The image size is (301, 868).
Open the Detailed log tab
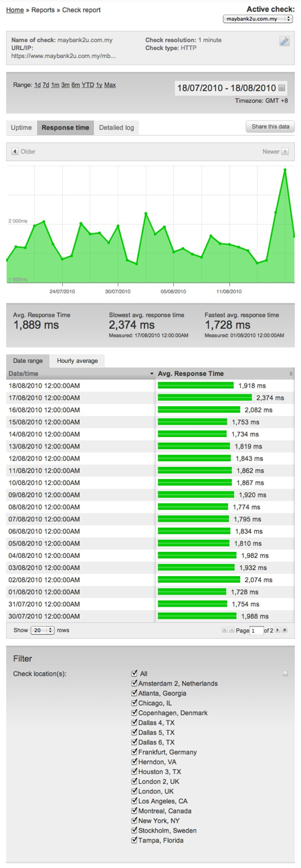(x=116, y=128)
